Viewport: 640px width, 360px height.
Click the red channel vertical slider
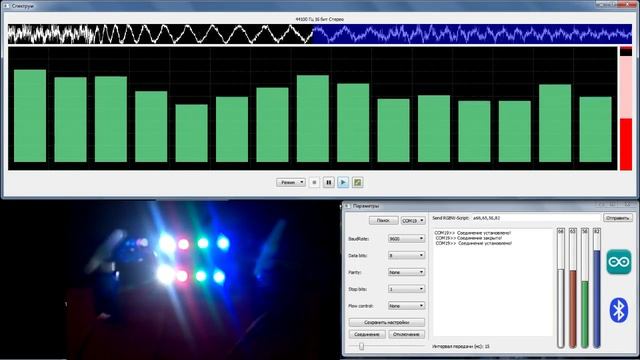(x=573, y=288)
